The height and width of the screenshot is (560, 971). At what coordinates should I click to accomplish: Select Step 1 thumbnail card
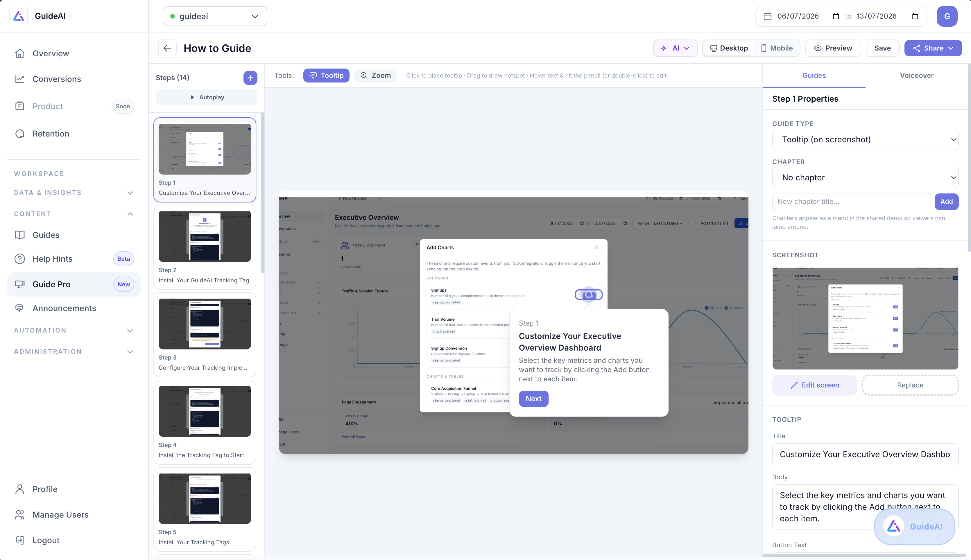[x=205, y=160]
